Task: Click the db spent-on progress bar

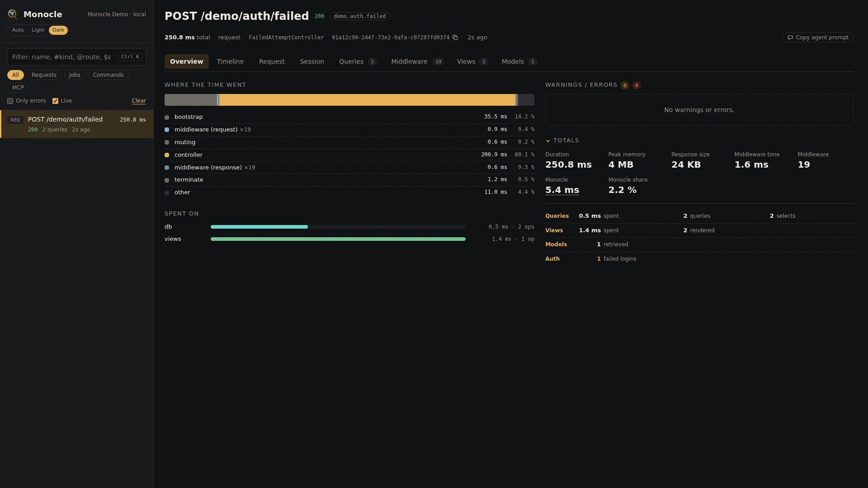Action: click(x=338, y=227)
